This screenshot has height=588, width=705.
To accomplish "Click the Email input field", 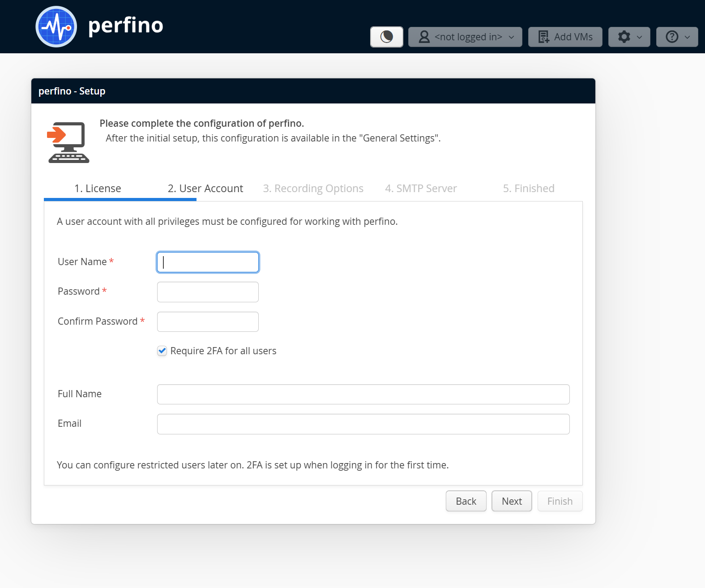I will 363,424.
